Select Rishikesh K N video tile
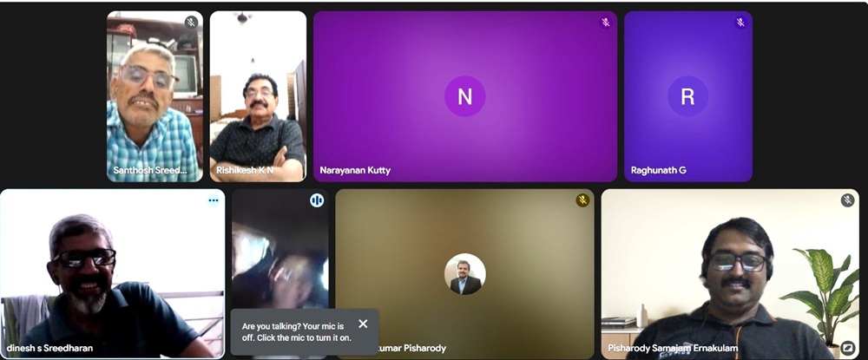Viewport: 868px width, 360px height. pyautogui.click(x=258, y=96)
